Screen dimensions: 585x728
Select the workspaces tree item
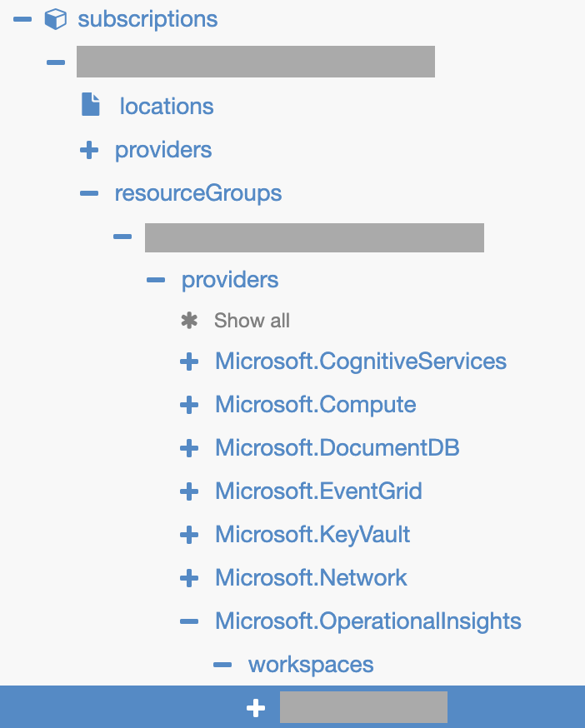(310, 663)
